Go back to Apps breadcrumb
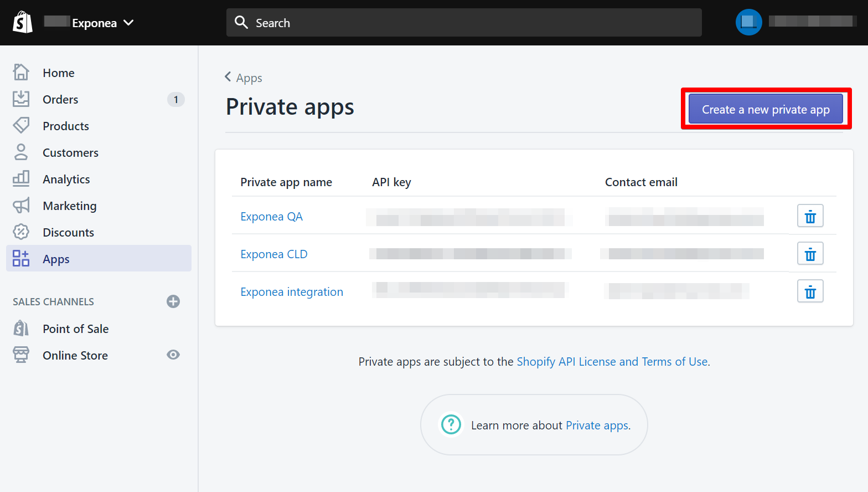The image size is (868, 492). click(x=243, y=78)
